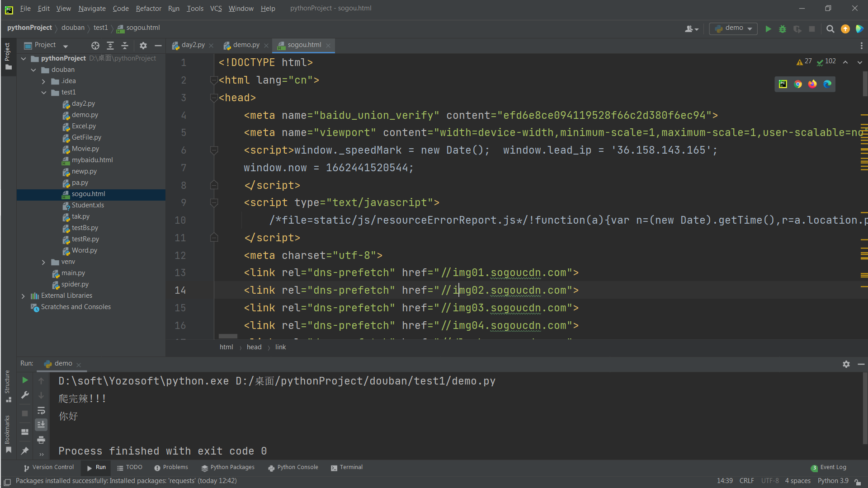Click the print icon in Run panel

click(41, 440)
